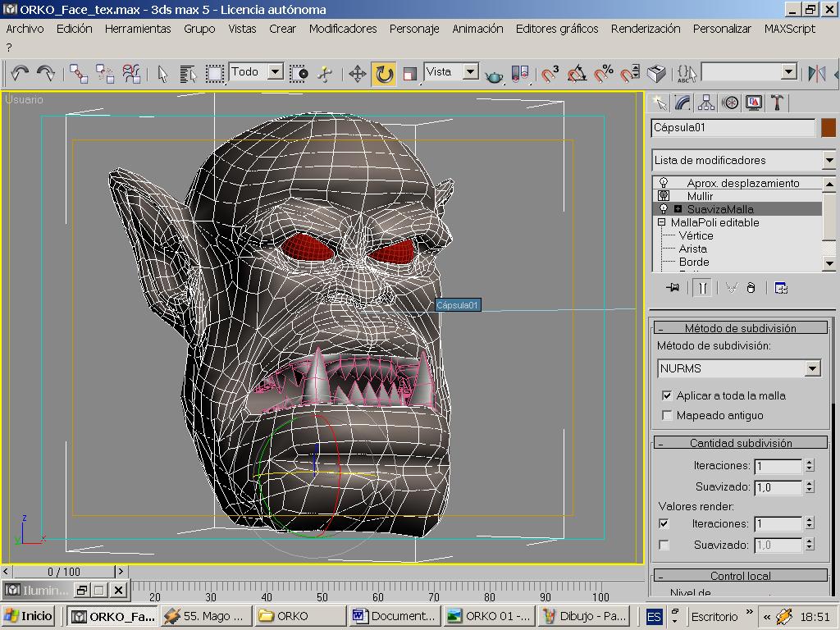Open the Herramientas menu
Viewport: 840px width, 630px height.
pyautogui.click(x=138, y=29)
